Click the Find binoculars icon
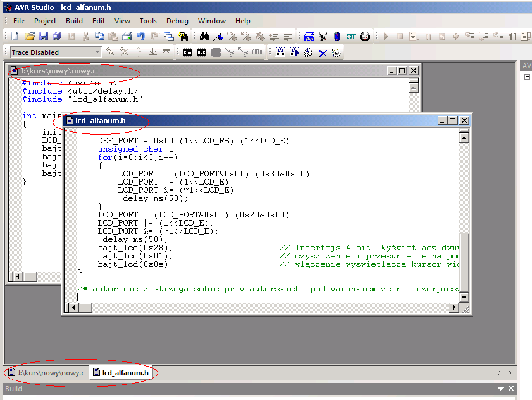The width and height of the screenshot is (532, 400). 204,37
